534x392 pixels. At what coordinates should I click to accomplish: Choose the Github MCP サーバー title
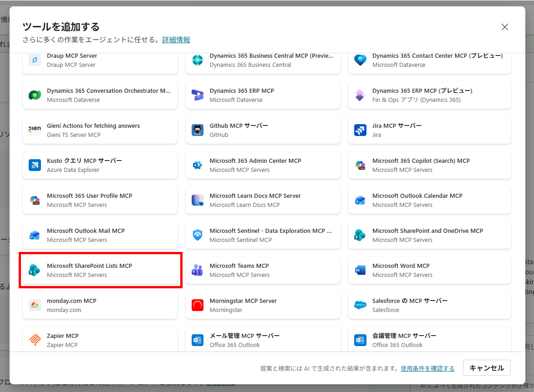(239, 126)
